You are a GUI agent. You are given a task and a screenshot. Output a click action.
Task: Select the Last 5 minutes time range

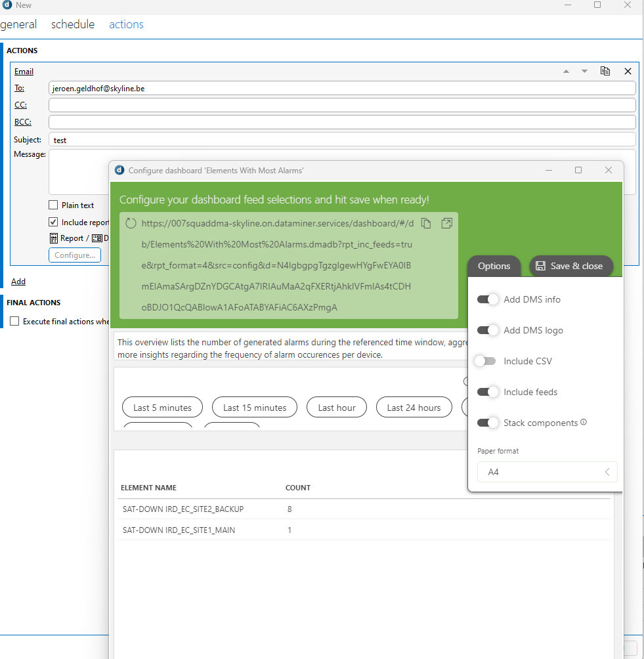162,407
